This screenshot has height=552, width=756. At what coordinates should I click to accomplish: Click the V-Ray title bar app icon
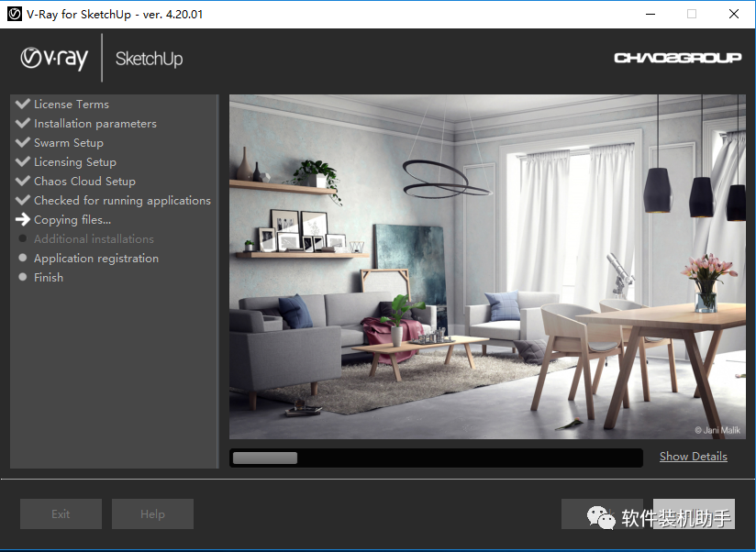point(15,14)
